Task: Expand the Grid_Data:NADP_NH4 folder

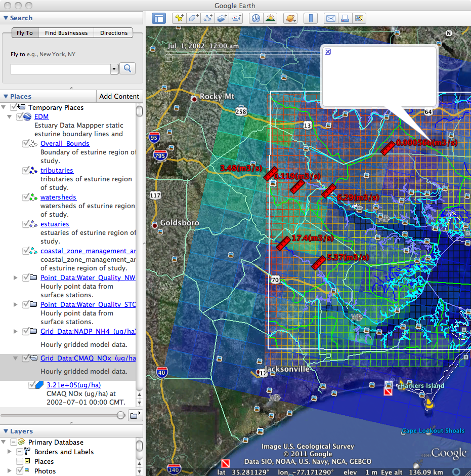Action: tap(15, 332)
